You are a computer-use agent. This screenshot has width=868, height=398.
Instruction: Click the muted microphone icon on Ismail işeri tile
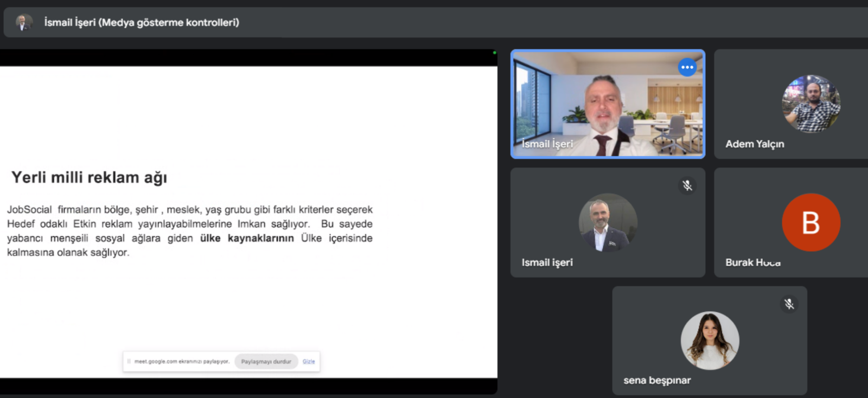click(x=687, y=186)
